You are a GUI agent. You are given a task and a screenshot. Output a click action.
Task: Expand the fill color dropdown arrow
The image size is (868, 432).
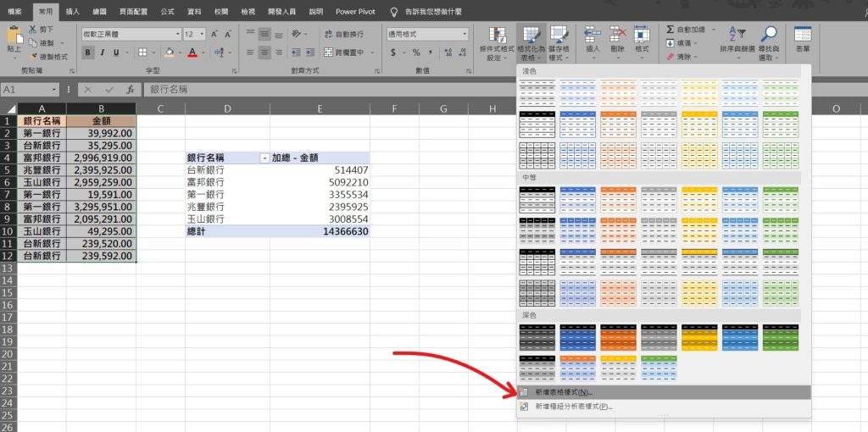[178, 53]
